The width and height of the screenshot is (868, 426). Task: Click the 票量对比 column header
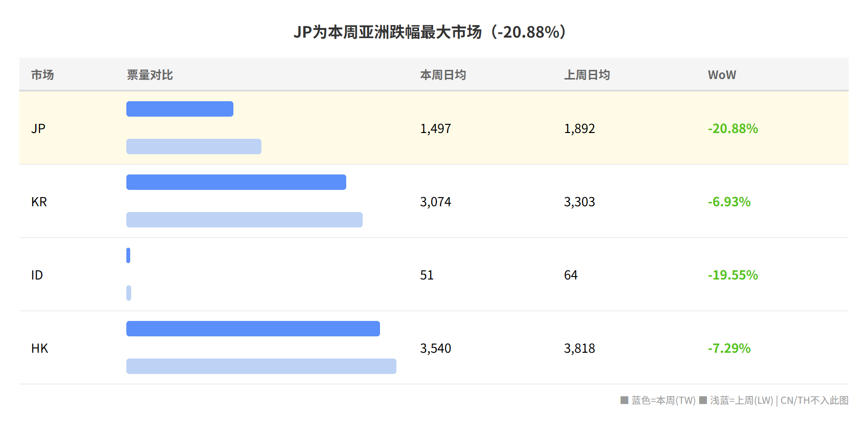coord(150,75)
